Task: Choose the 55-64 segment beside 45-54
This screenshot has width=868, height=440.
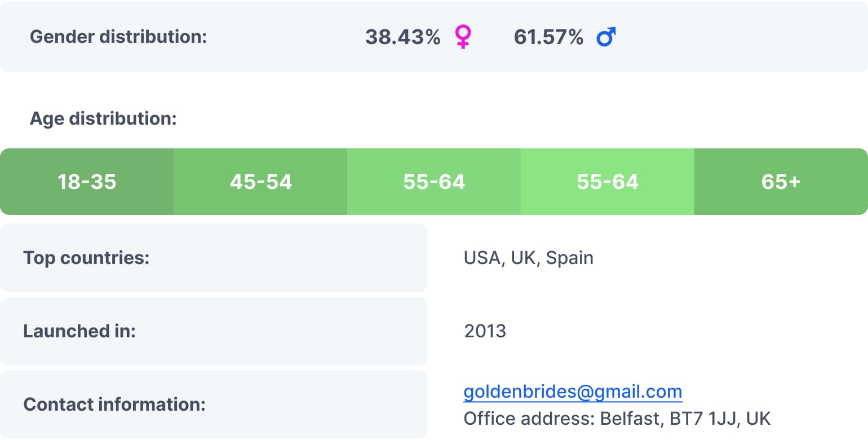Action: click(x=434, y=182)
